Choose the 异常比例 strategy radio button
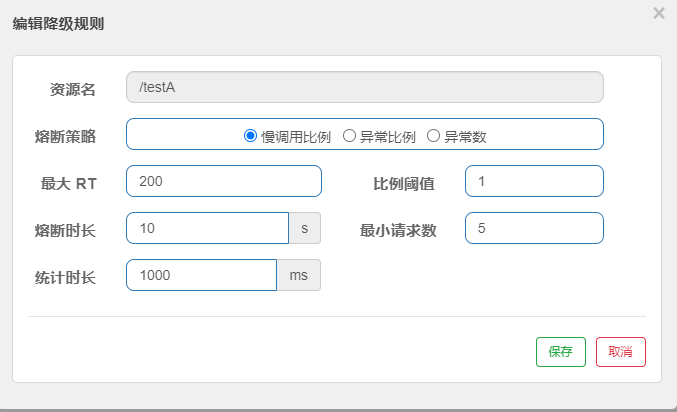Image resolution: width=677 pixels, height=412 pixels. tap(350, 136)
